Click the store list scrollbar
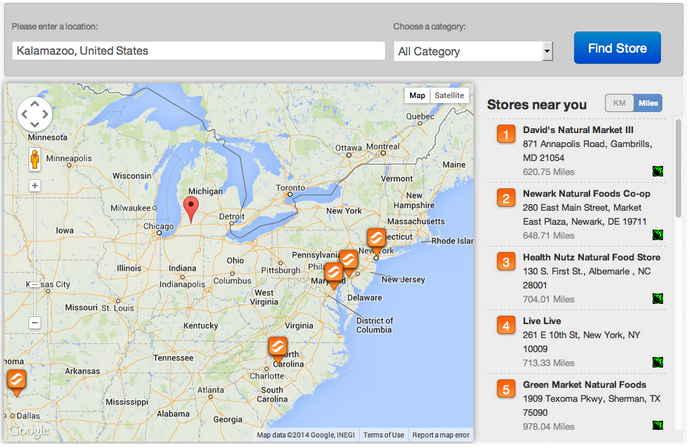Viewport: 689px width, 448px height. click(679, 169)
